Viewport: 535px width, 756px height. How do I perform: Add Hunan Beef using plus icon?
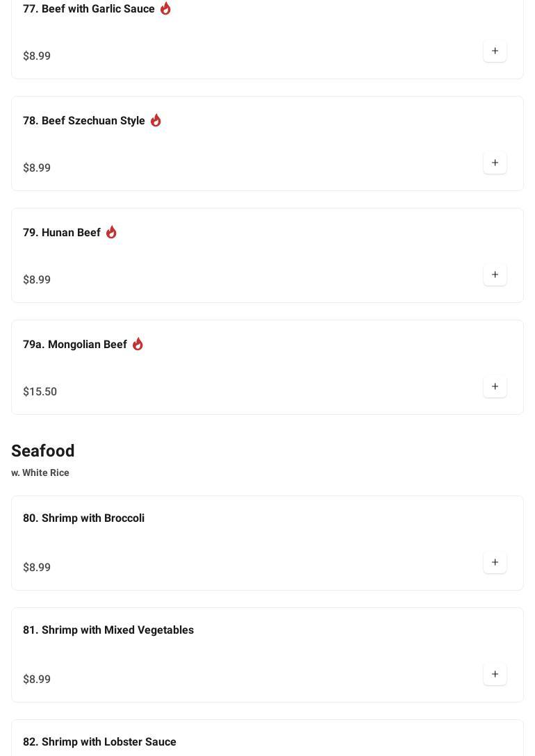click(495, 274)
